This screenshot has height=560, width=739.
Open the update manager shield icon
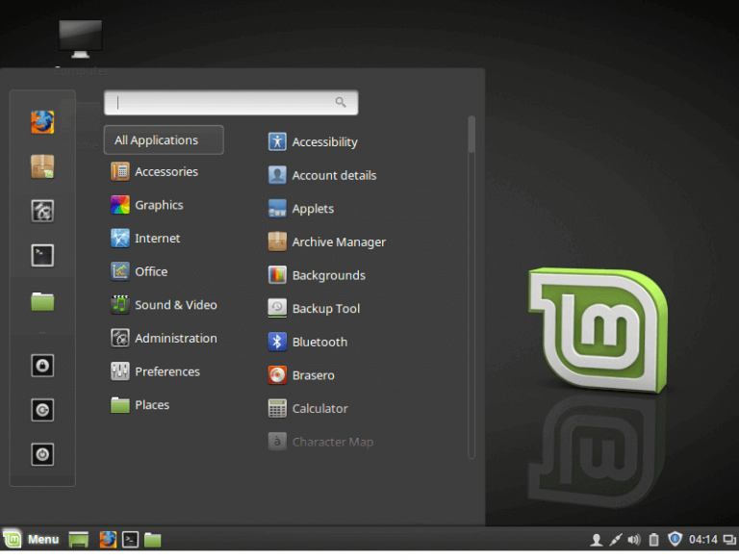click(675, 539)
